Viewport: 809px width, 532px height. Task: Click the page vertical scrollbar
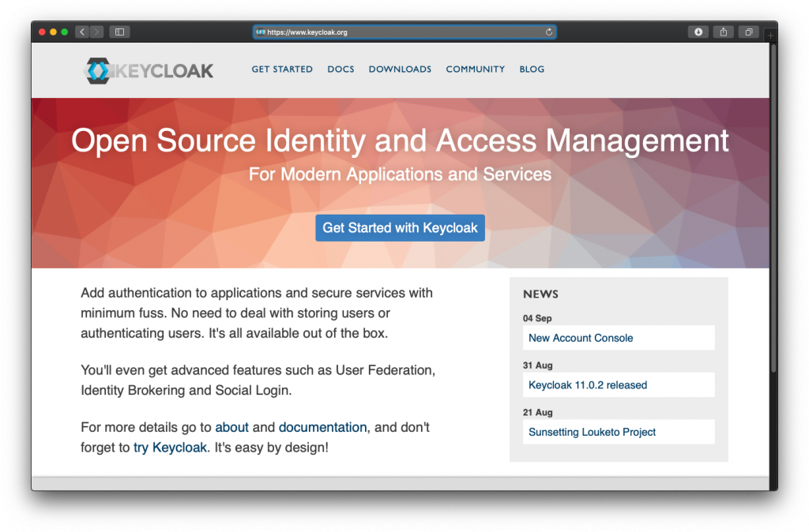pos(773,209)
